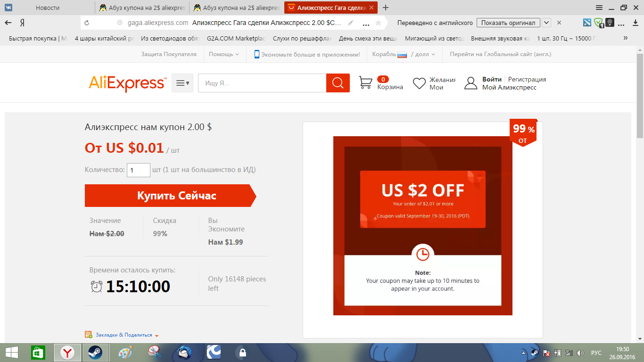The image size is (644, 362).
Task: Click the orange search magnifier button
Action: (338, 83)
